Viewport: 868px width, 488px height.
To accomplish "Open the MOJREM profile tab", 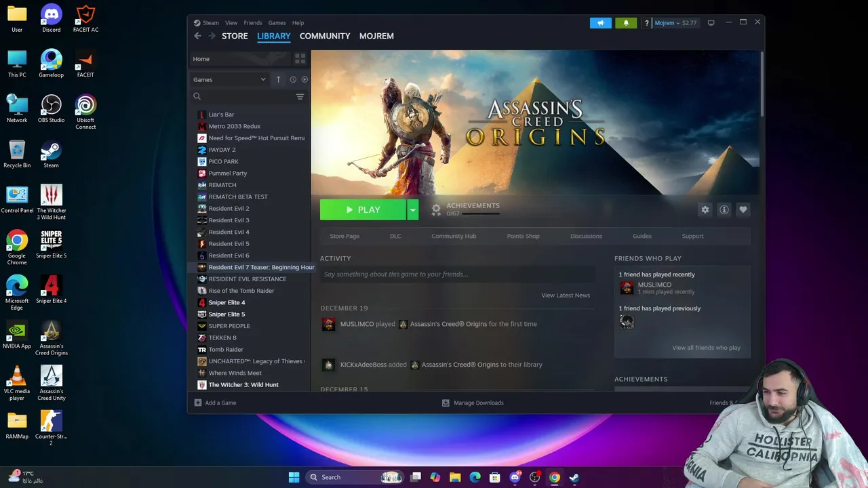I will click(376, 36).
